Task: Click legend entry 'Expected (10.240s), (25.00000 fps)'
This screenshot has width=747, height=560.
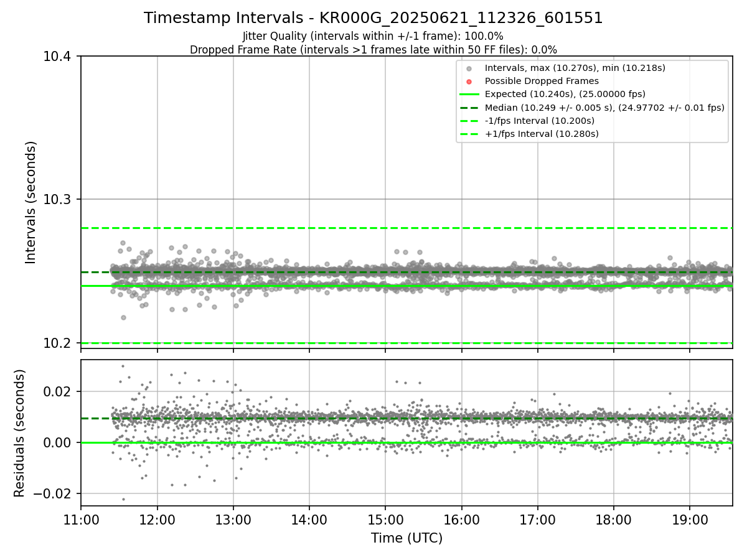Action: click(565, 94)
